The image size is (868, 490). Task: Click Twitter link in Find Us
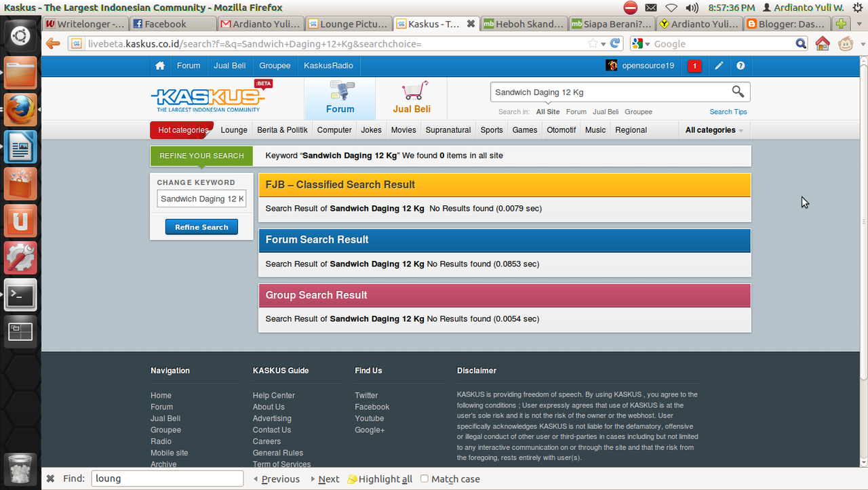click(x=366, y=395)
